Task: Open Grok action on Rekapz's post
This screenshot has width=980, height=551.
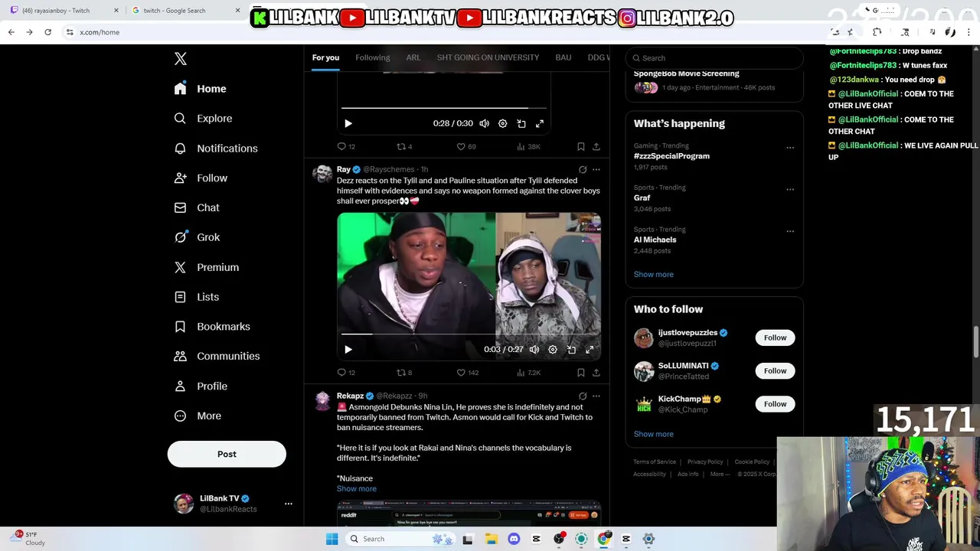Action: 583,396
